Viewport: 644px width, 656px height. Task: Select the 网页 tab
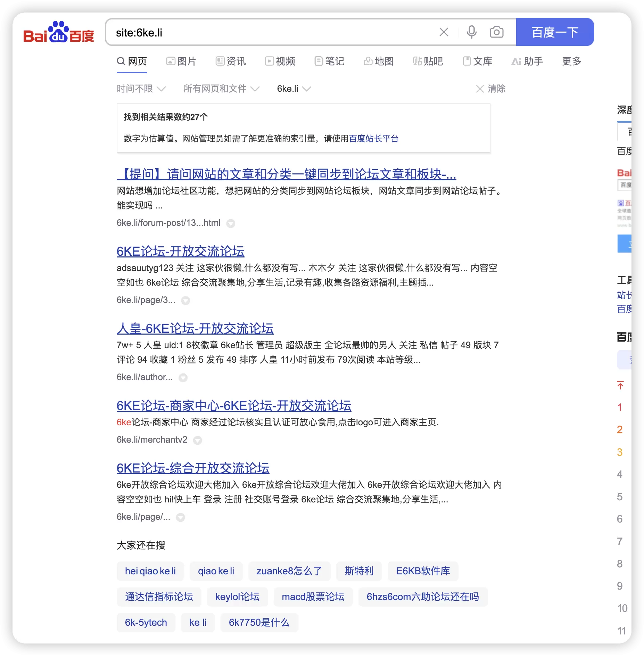pyautogui.click(x=132, y=61)
